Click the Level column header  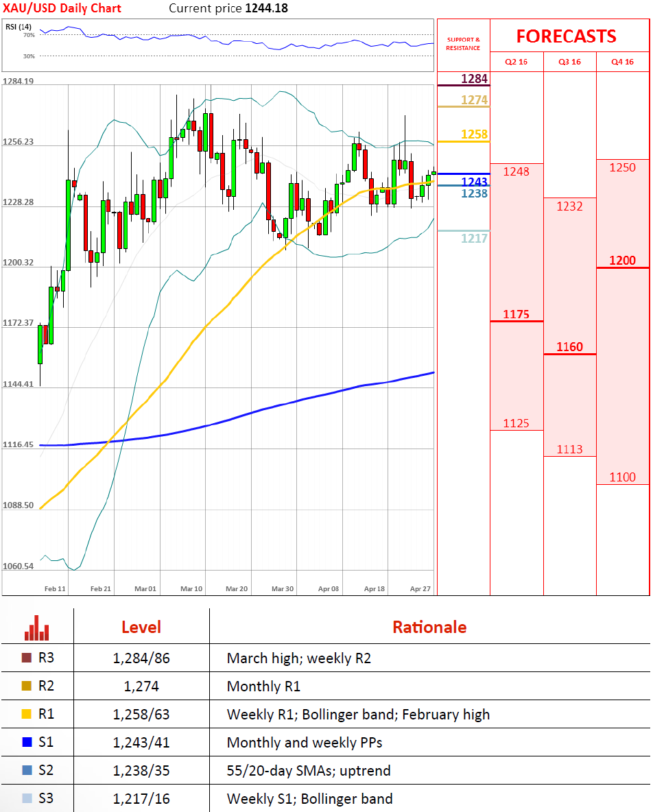141,627
